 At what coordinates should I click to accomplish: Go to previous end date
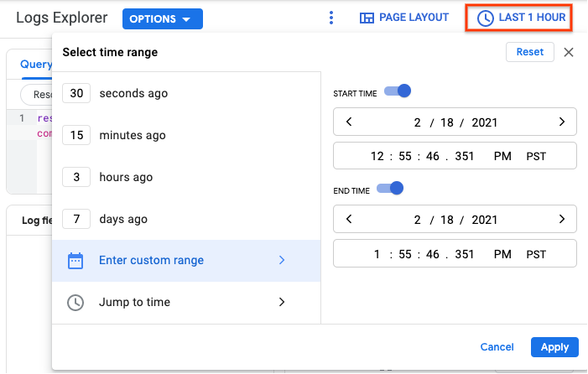(349, 220)
